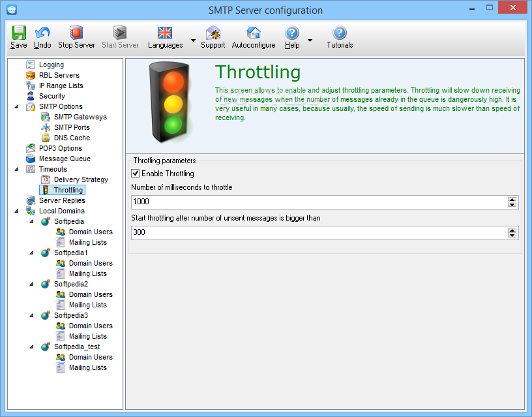Collapse the Timeouts tree node

coord(16,169)
